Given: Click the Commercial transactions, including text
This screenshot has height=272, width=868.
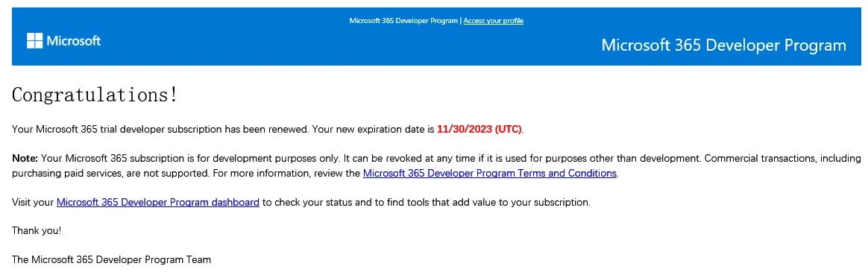Looking at the screenshot, I should [x=782, y=159].
